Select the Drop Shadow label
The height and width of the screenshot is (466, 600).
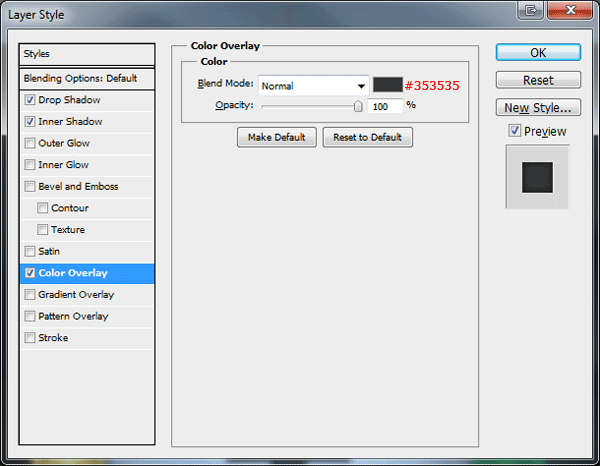point(69,100)
